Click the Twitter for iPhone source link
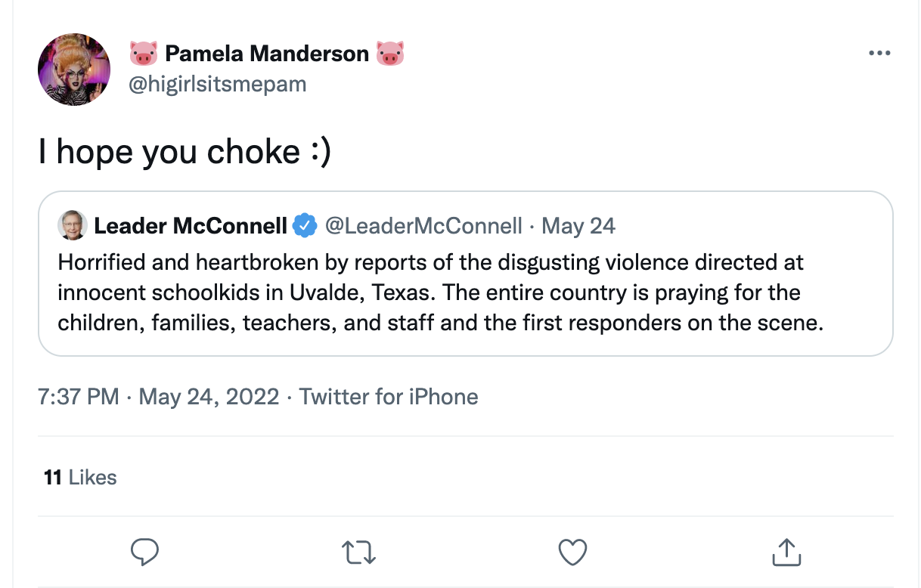Viewport: 921px width, 588px height. tap(389, 397)
